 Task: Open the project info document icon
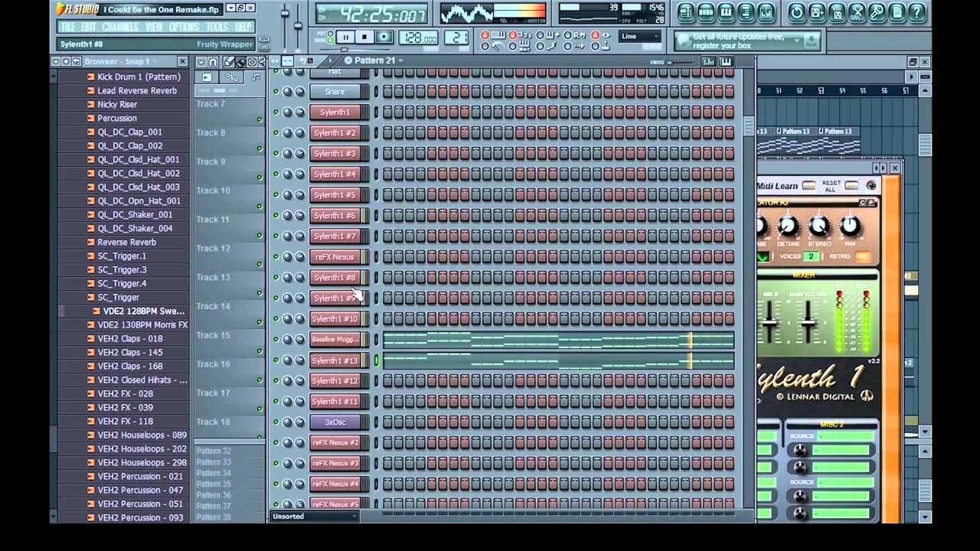tap(897, 12)
